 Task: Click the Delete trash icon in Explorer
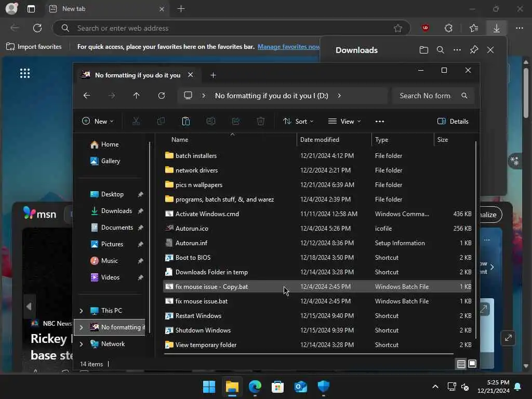pos(261,121)
